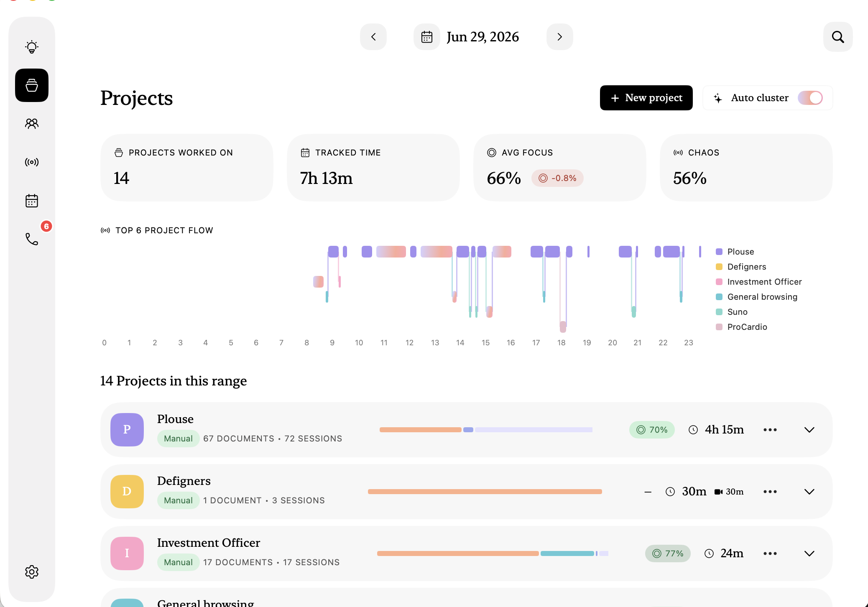The image size is (868, 607).
Task: Open the insights lightbulb sidebar icon
Action: pyautogui.click(x=32, y=46)
